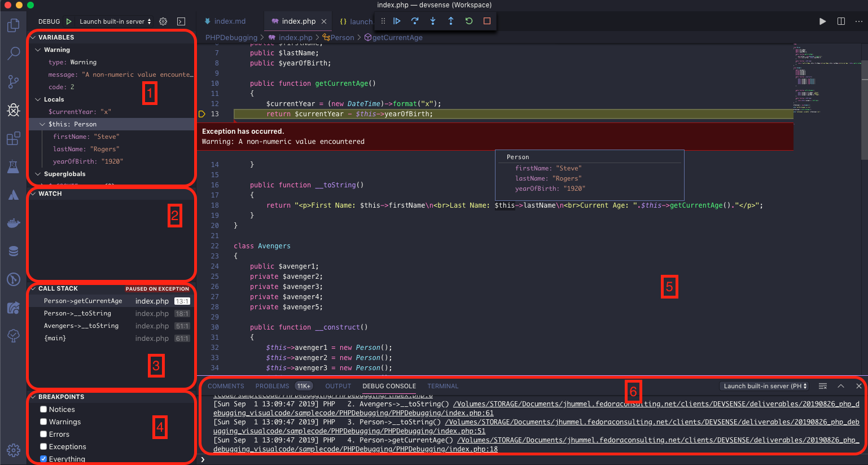Open editor more actions menu
The image size is (868, 465).
click(859, 21)
